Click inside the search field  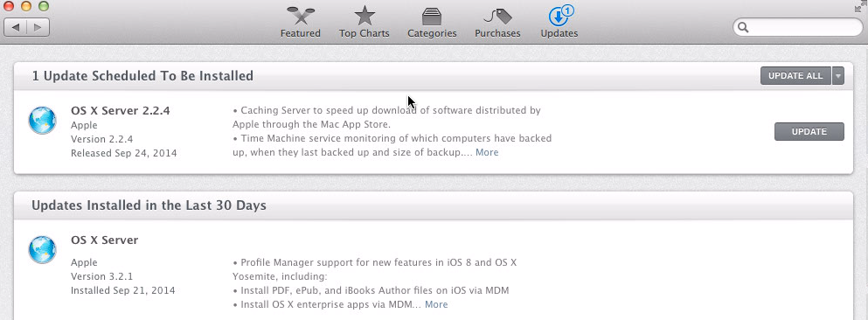click(798, 27)
